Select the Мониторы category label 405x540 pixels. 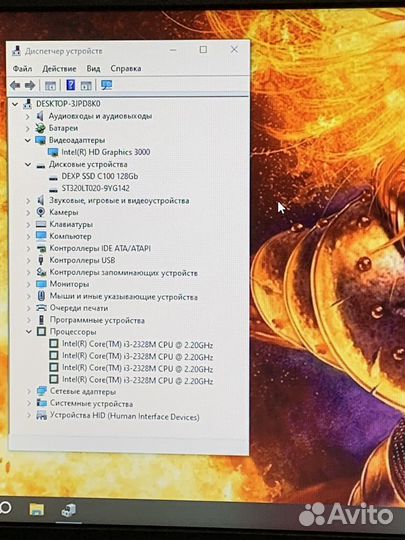(x=70, y=284)
